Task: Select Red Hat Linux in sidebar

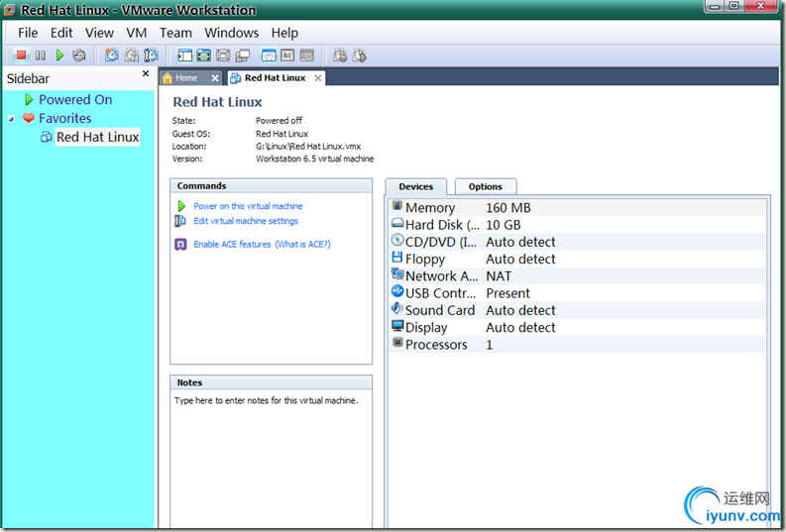Action: [x=97, y=137]
